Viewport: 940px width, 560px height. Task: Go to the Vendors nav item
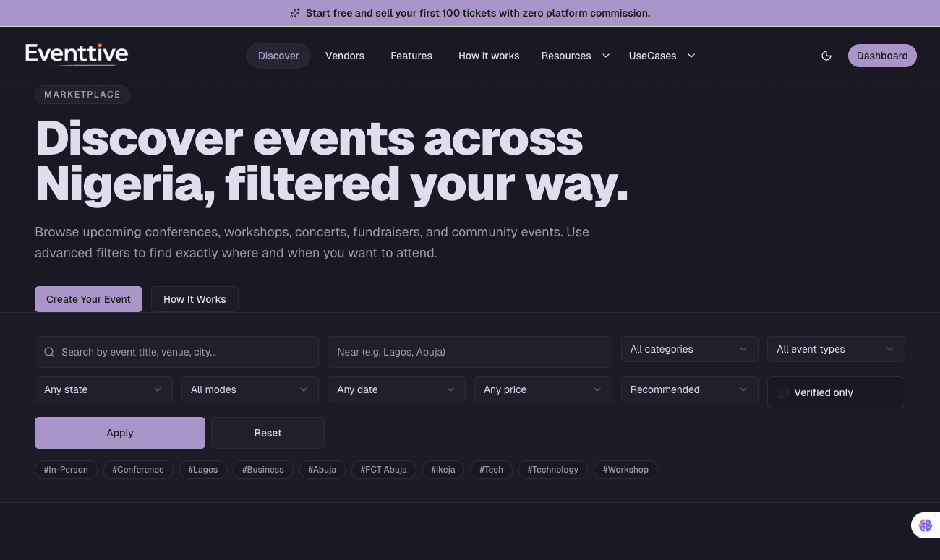(x=345, y=56)
